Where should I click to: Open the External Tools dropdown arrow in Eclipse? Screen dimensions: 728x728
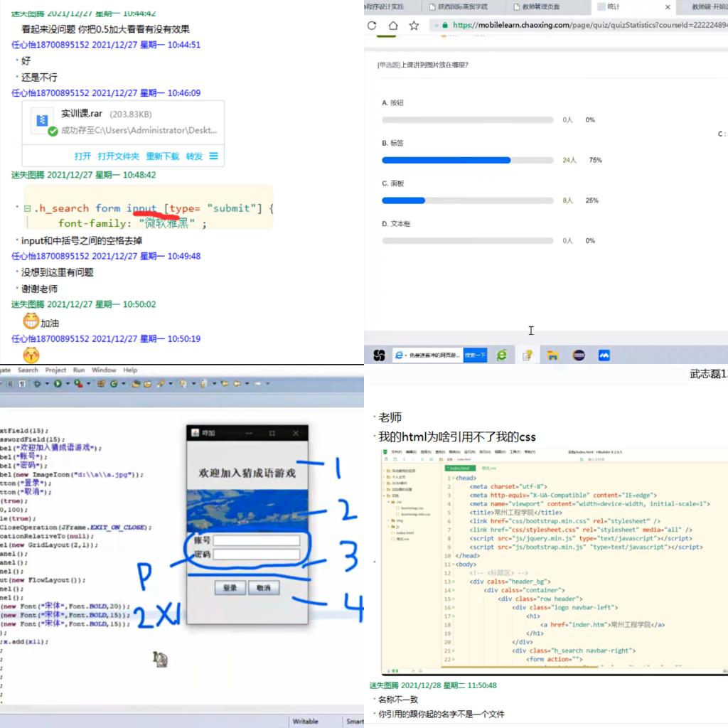[x=88, y=383]
